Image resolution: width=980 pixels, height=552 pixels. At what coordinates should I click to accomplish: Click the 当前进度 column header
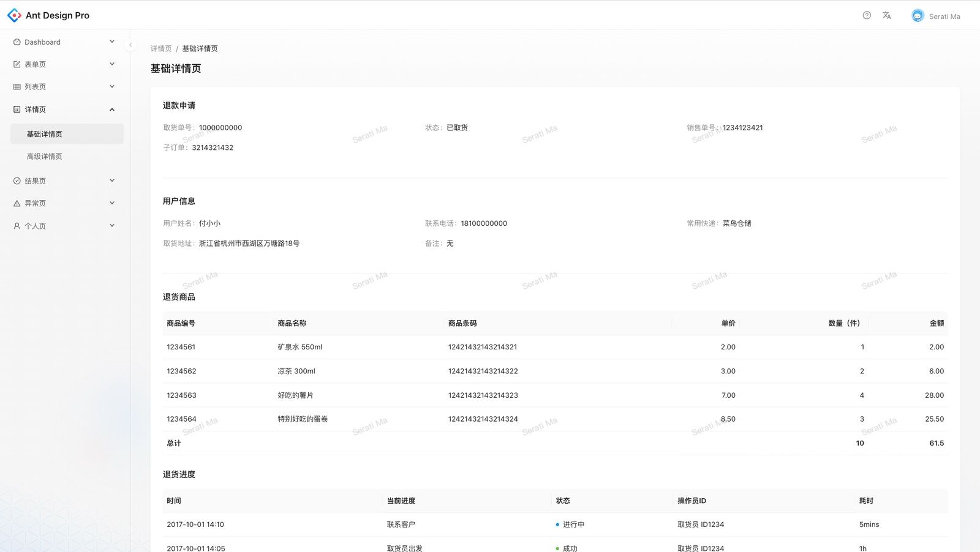[x=401, y=501]
